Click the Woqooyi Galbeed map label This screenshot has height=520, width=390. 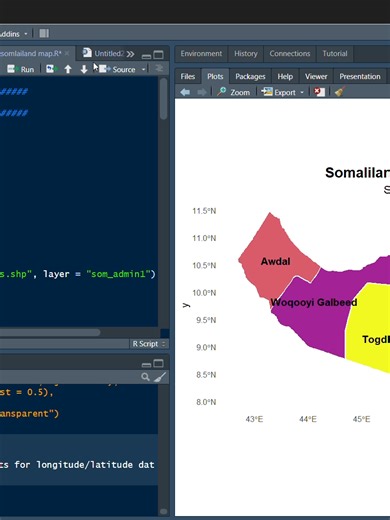coord(314,302)
